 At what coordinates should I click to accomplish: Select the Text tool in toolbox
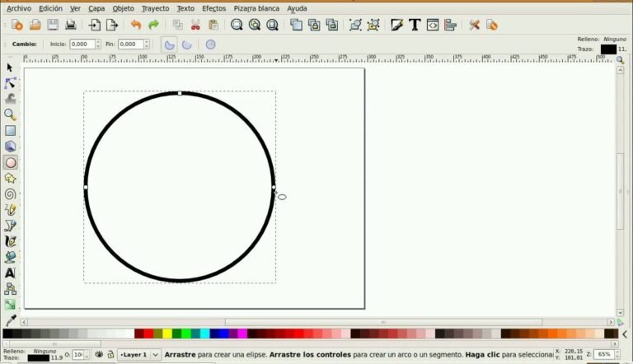pos(10,273)
